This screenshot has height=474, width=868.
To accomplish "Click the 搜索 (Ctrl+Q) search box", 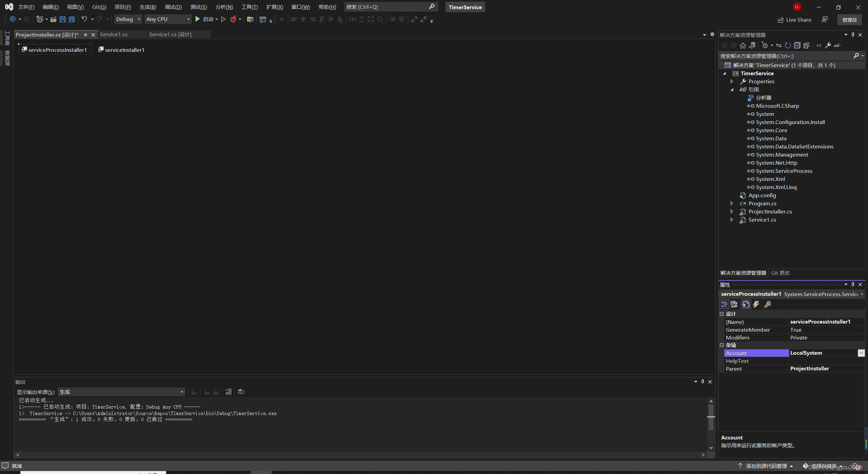I will click(x=391, y=7).
